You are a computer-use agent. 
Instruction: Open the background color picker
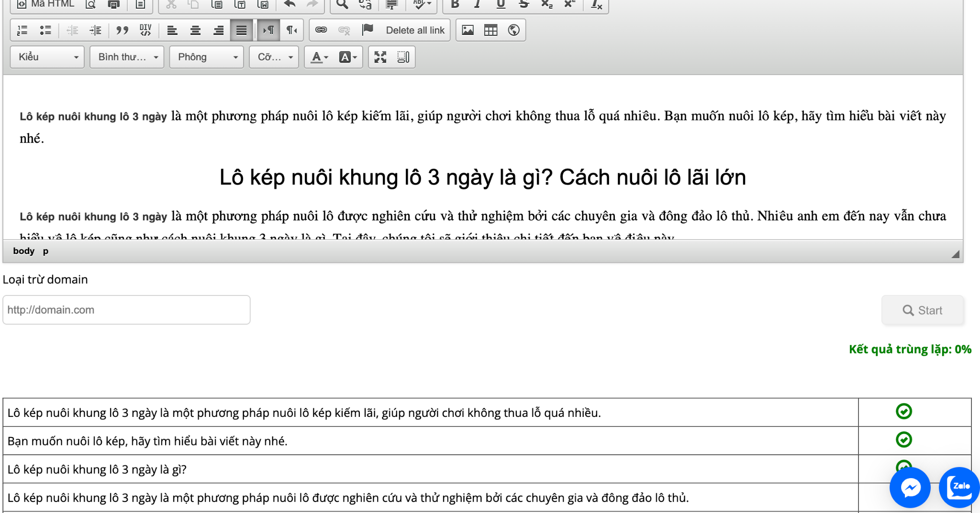(x=348, y=57)
